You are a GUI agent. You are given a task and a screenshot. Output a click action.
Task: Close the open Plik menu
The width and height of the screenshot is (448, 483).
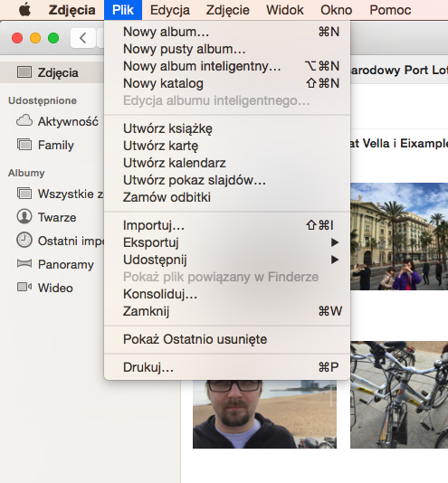tap(123, 10)
